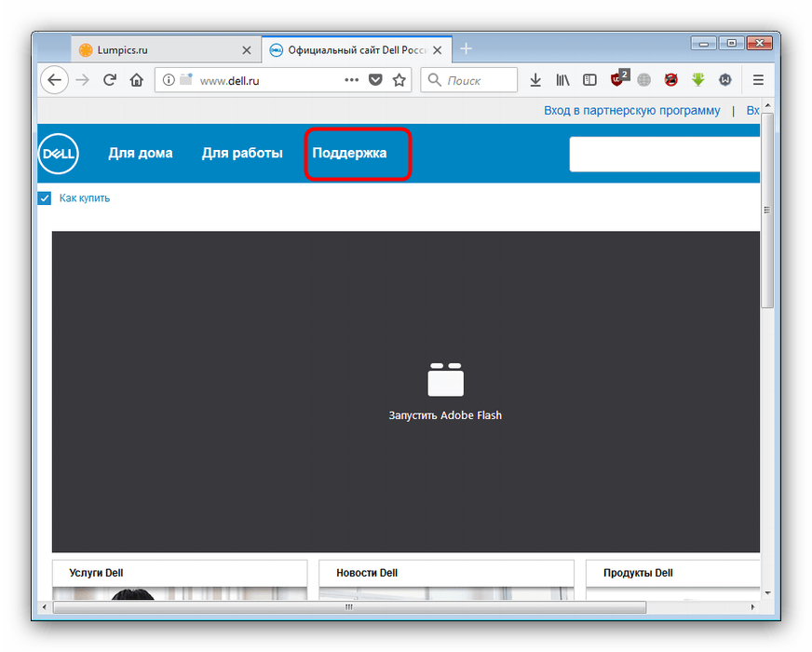Go to the browser home page

pos(136,80)
